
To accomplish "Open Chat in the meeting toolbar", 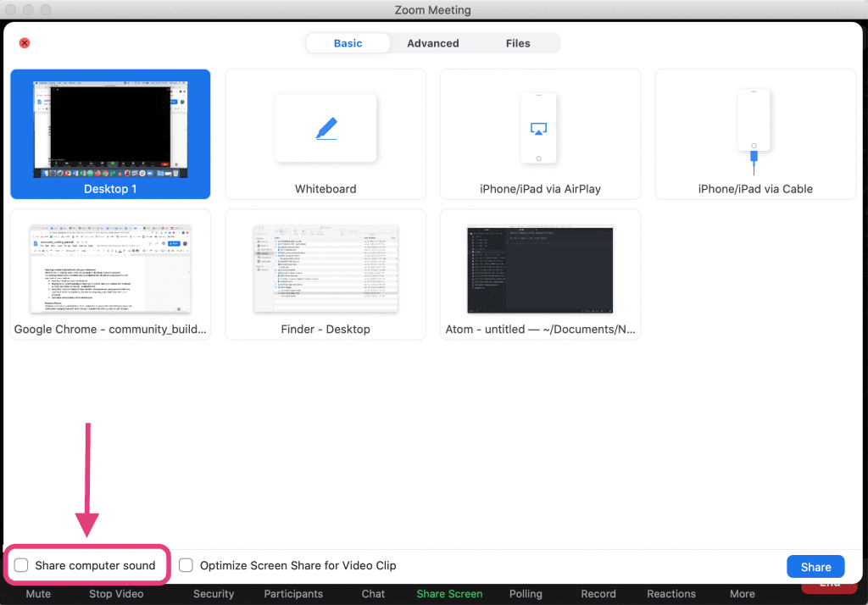I will pos(373,593).
